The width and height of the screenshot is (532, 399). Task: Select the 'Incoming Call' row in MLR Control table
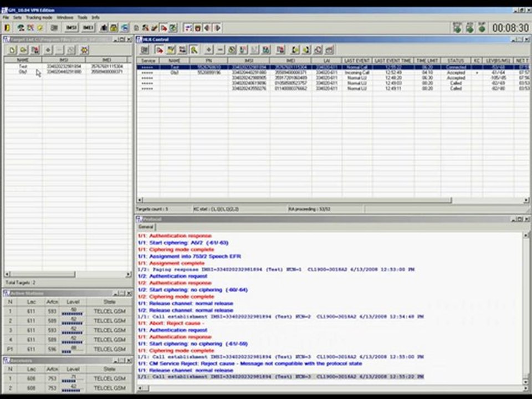(332, 73)
